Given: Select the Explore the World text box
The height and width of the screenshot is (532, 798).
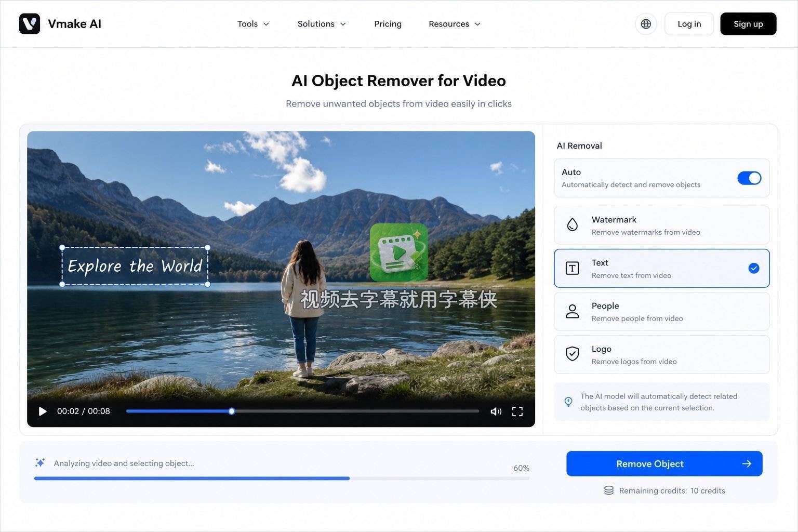Looking at the screenshot, I should click(x=135, y=266).
